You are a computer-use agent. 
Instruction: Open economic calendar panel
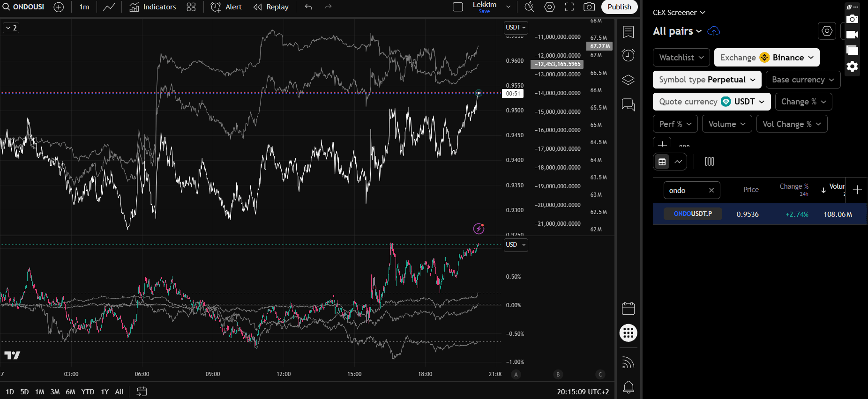tap(629, 308)
